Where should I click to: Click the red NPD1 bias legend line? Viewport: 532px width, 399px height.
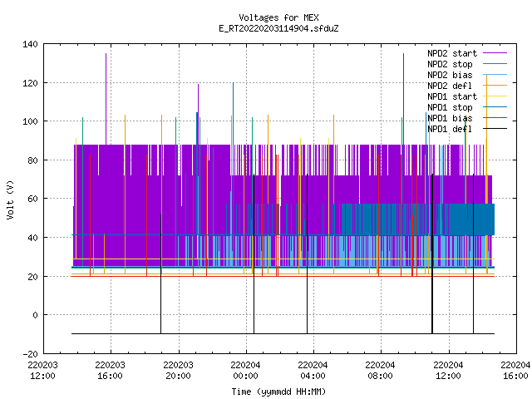(495, 118)
